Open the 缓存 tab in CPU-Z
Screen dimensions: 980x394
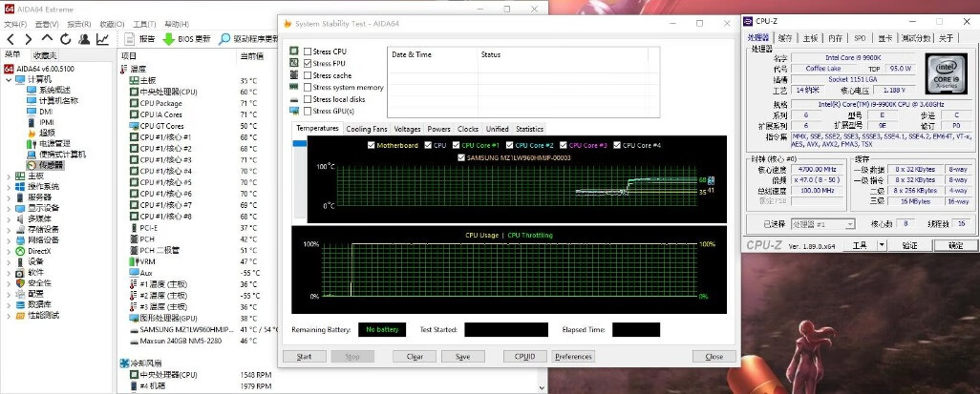[x=785, y=38]
